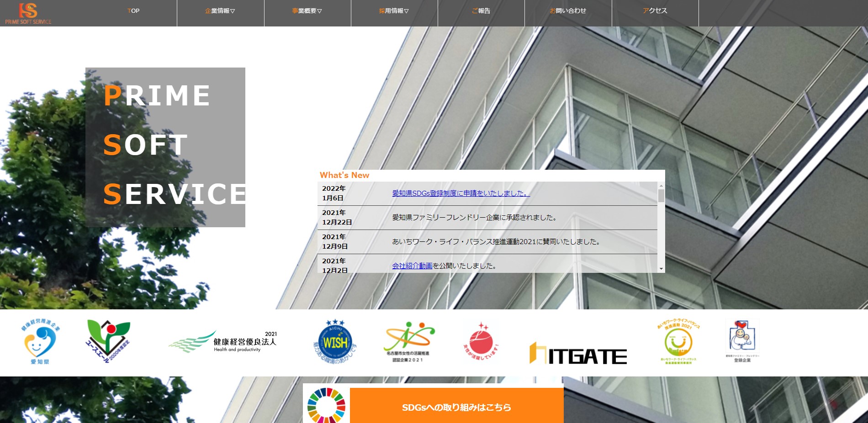Expand the 事業概要 dropdown menu
Viewport: 868px width, 423px height.
click(307, 11)
